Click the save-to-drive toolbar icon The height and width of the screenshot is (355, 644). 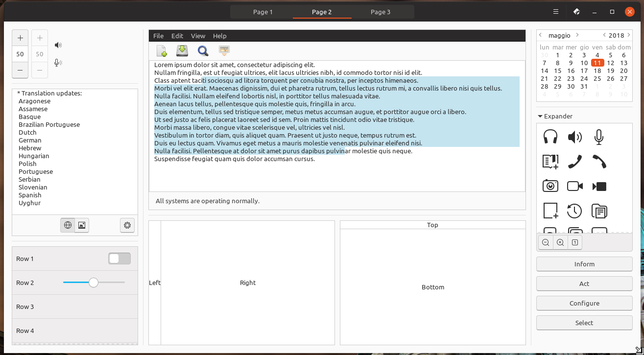click(182, 50)
